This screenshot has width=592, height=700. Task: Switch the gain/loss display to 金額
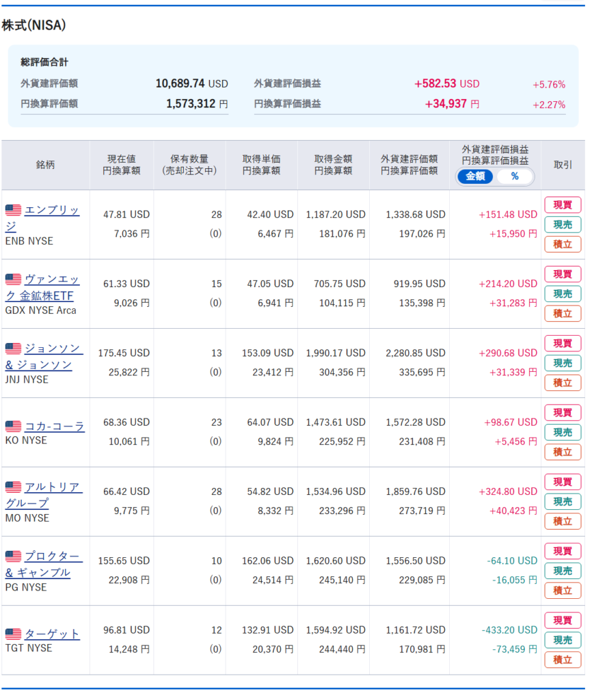pos(475,176)
